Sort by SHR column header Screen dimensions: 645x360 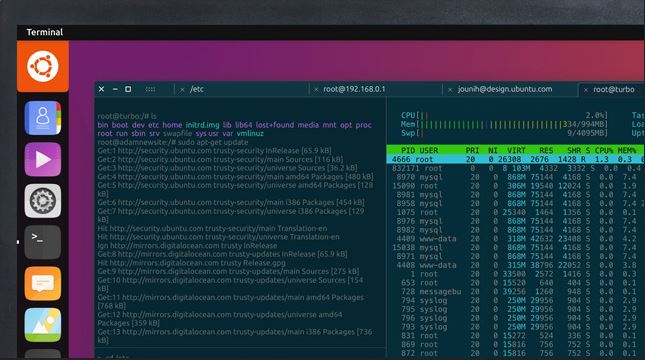[x=574, y=151]
